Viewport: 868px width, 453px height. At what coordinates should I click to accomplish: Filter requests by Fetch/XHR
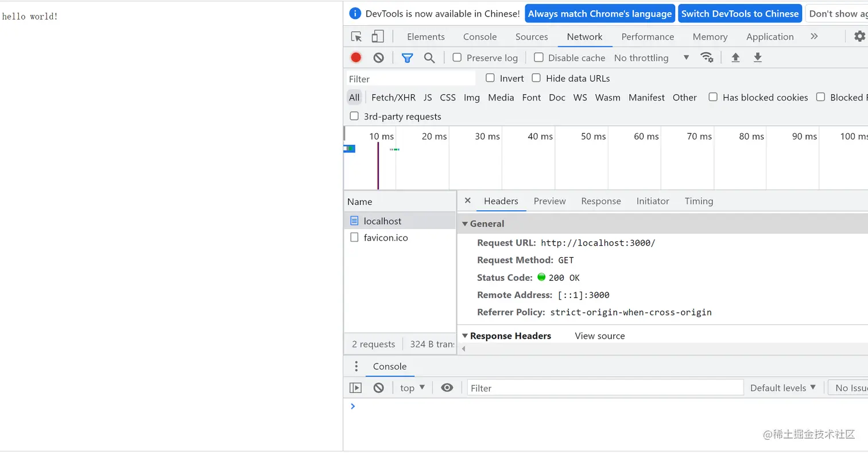(393, 98)
